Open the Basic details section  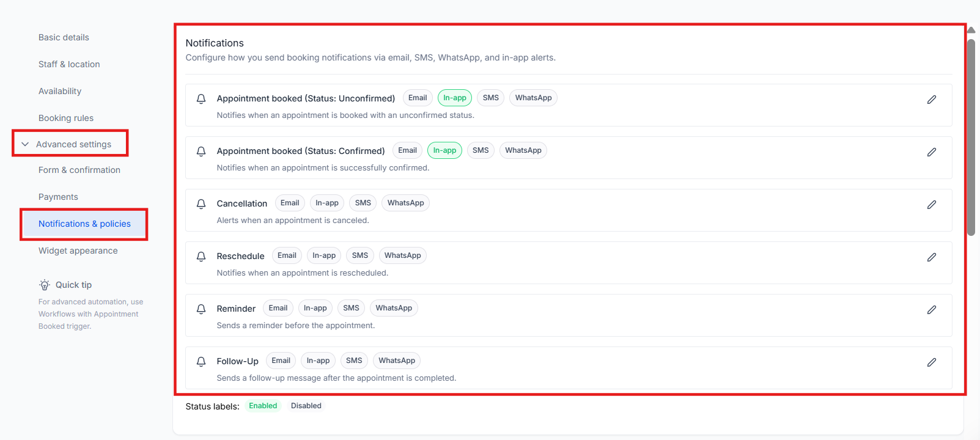64,37
